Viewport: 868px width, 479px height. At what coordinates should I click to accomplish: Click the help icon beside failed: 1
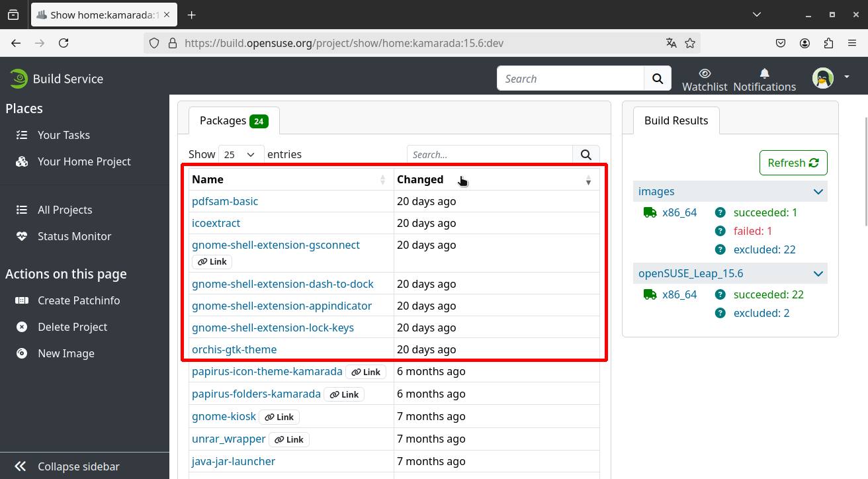[720, 231]
